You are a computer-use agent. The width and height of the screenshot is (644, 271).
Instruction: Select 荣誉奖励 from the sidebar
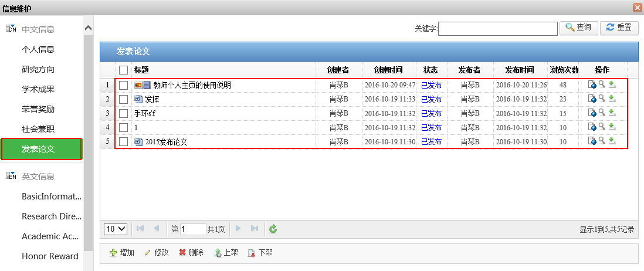(38, 109)
